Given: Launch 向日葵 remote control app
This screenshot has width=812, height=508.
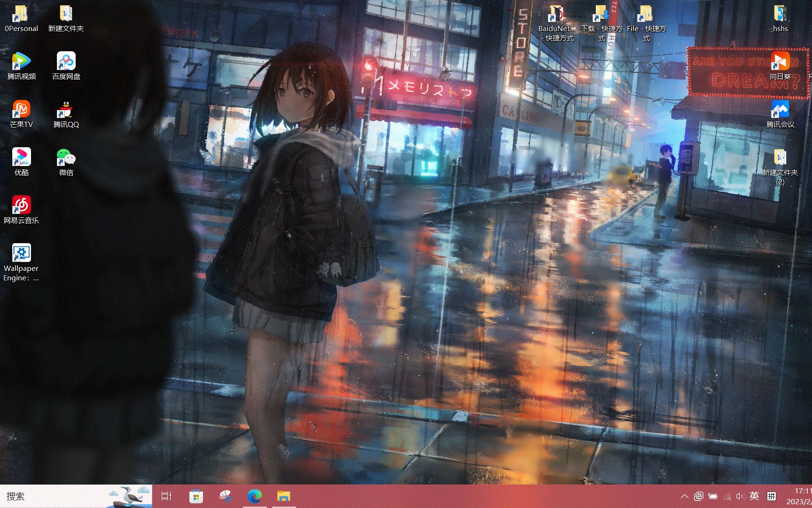Looking at the screenshot, I should tap(780, 66).
